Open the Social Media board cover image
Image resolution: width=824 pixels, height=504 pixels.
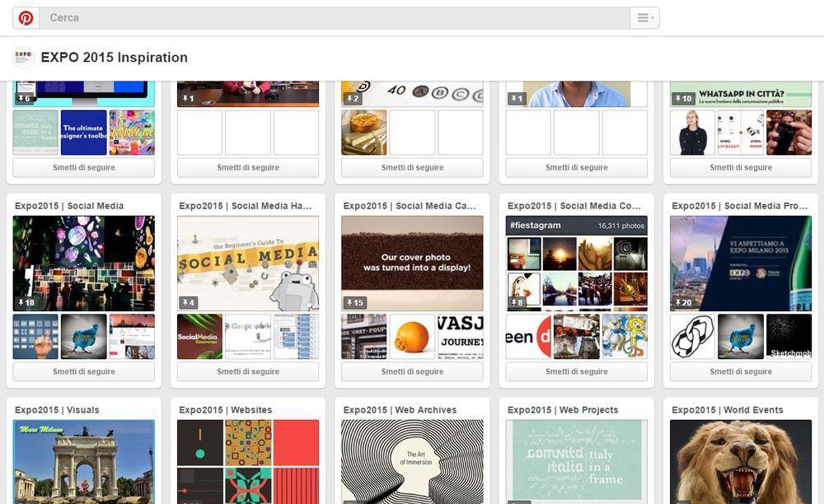[83, 264]
